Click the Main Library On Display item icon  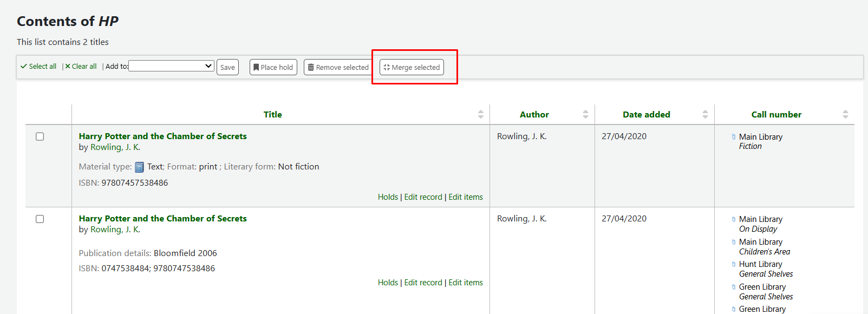[x=734, y=219]
